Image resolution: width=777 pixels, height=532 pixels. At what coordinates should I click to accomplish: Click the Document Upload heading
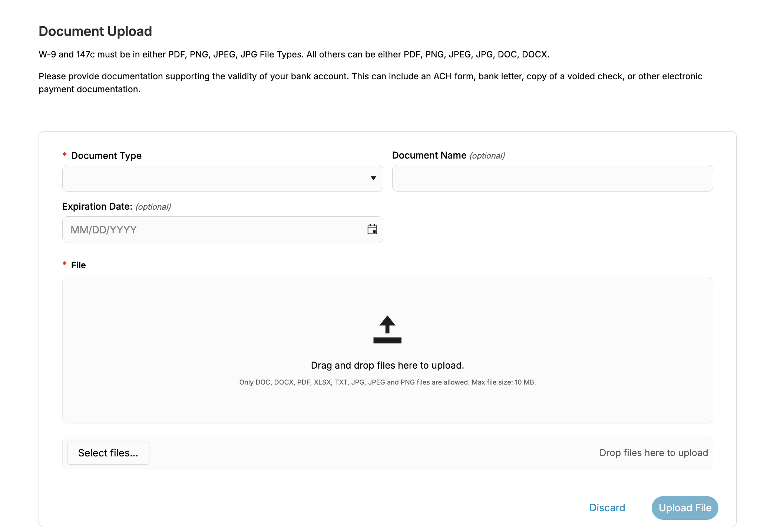point(95,31)
